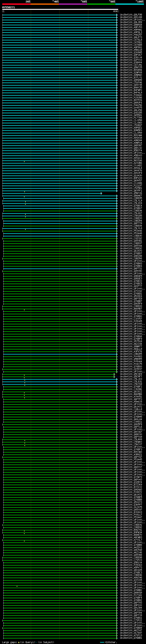Select the UniRef100_P46257 label
Screen dimensions: 146x644
tap(131, 35)
